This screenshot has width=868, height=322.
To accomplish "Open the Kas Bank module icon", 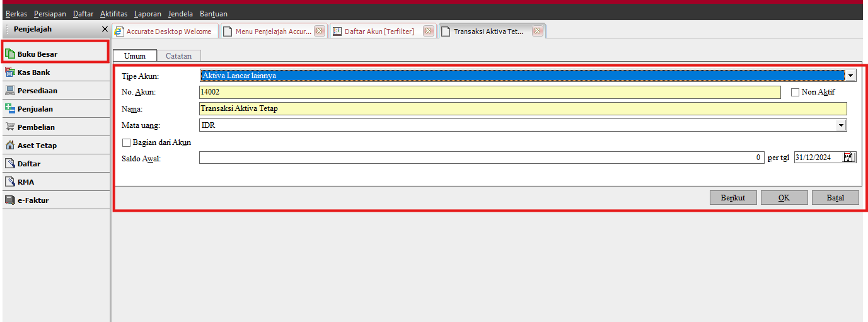I will [x=10, y=72].
